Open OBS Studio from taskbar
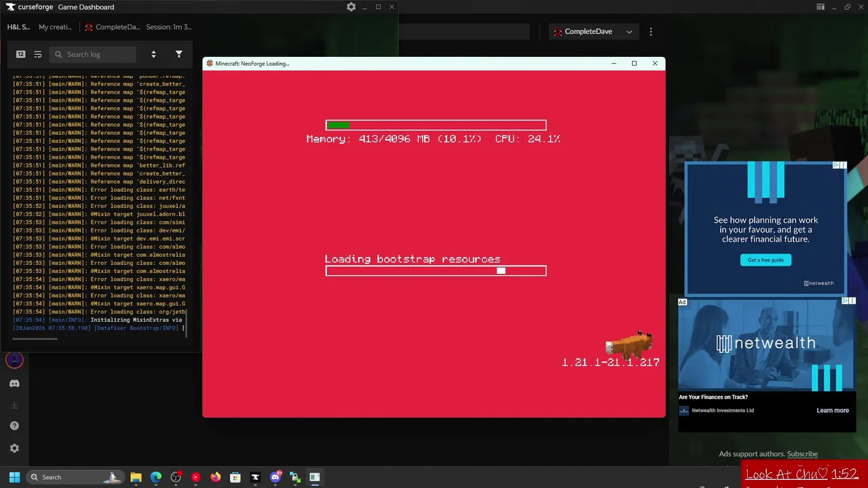Viewport: 868px width, 488px height. click(176, 477)
